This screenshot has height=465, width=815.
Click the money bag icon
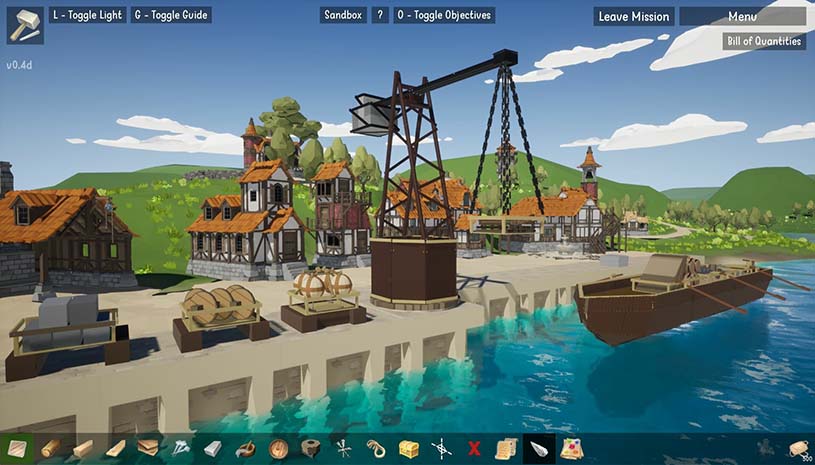click(799, 449)
